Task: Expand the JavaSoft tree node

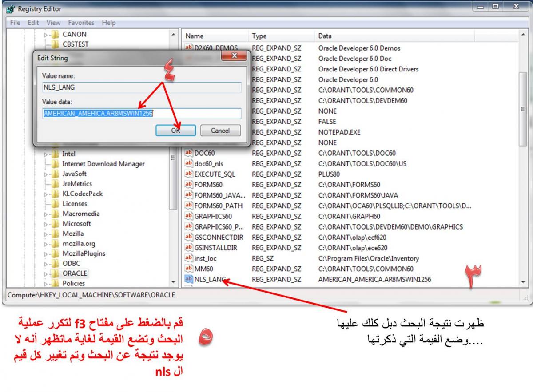Action: (x=46, y=174)
